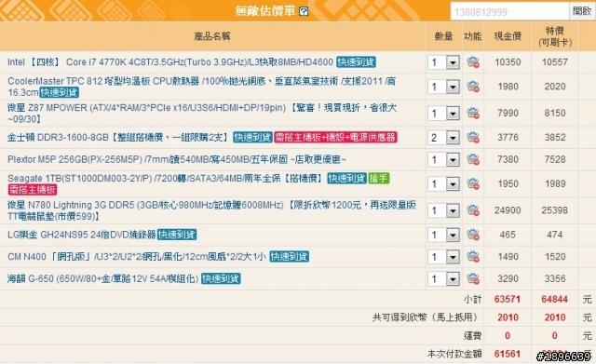Remove the G-650 power supply item
Image resolution: width=596 pixels, height=364 pixels.
coord(473,278)
